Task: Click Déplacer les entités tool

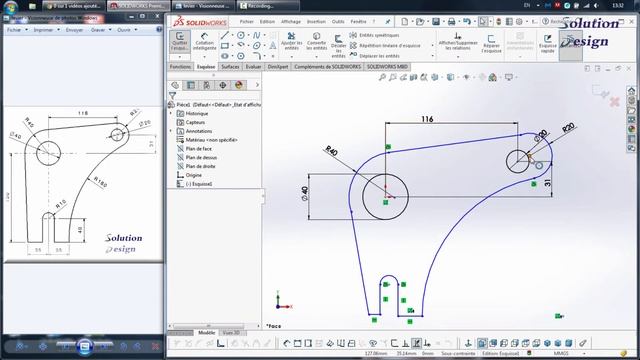Action: click(x=374, y=56)
